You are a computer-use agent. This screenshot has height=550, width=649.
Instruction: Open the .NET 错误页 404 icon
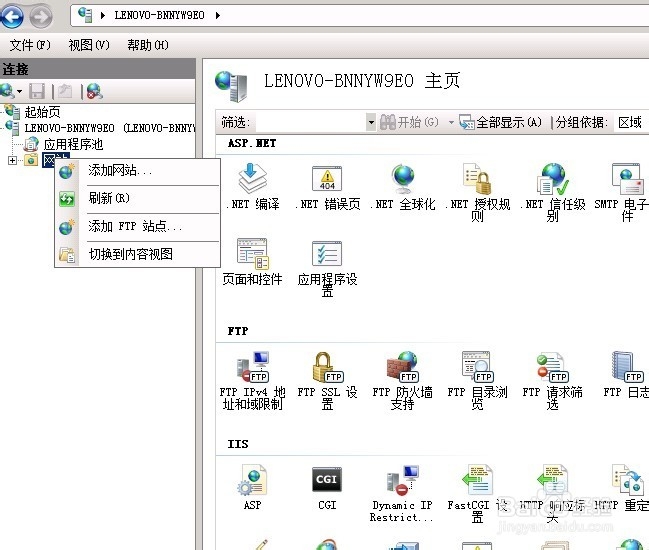tap(327, 179)
